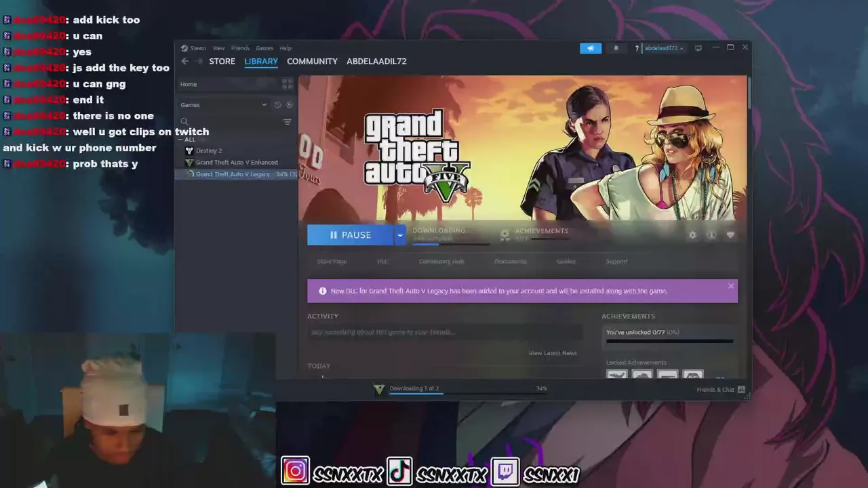Screen dimensions: 868x488
Task: Open game information icon
Action: click(711, 235)
